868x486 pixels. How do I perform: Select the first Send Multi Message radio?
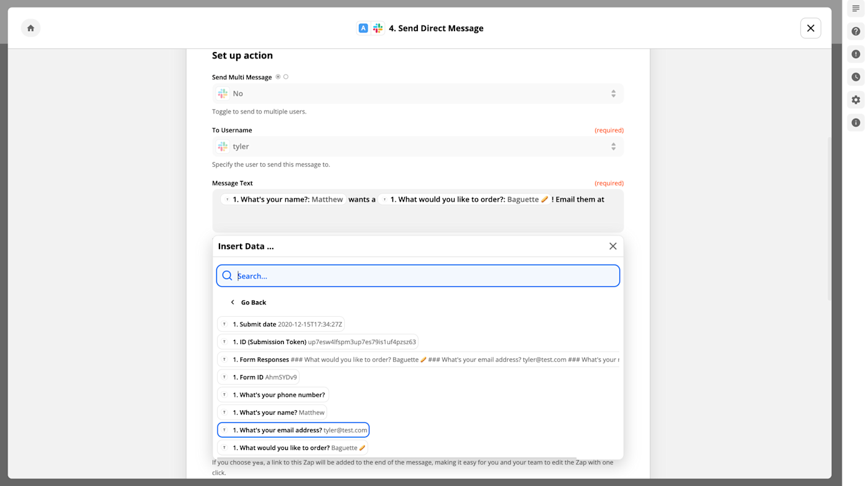click(x=278, y=77)
